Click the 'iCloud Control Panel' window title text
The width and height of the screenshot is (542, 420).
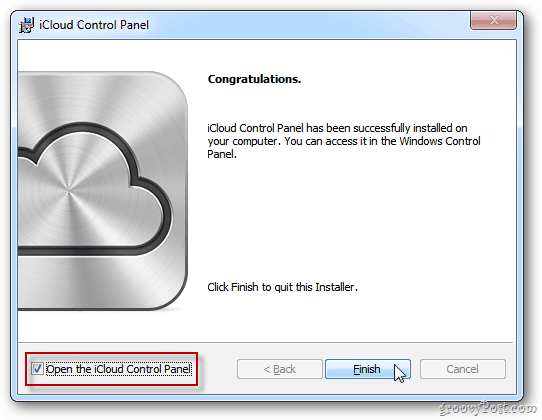[94, 25]
